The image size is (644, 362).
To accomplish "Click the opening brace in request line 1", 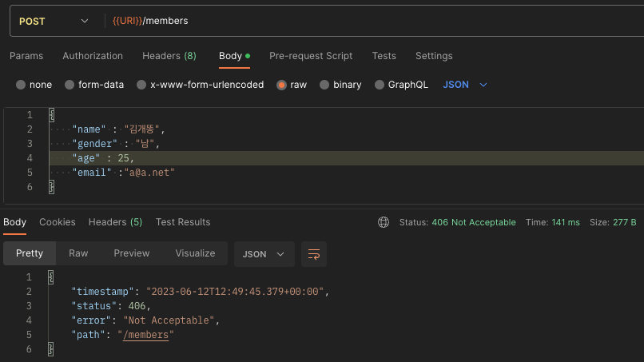I will (52, 114).
